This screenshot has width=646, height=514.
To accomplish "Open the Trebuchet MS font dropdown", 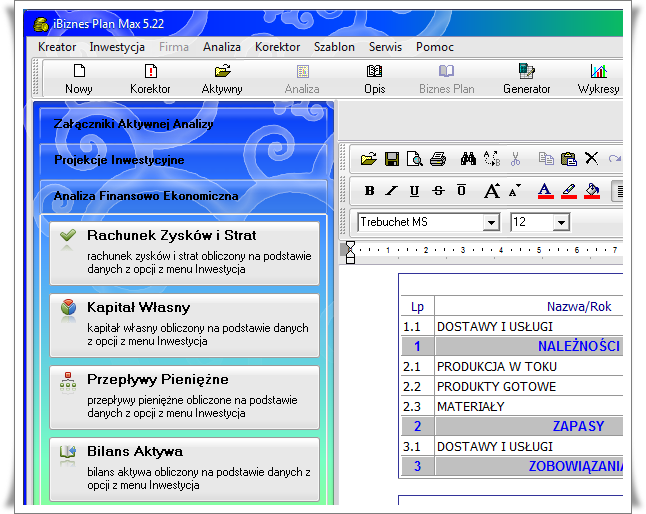I will click(491, 222).
